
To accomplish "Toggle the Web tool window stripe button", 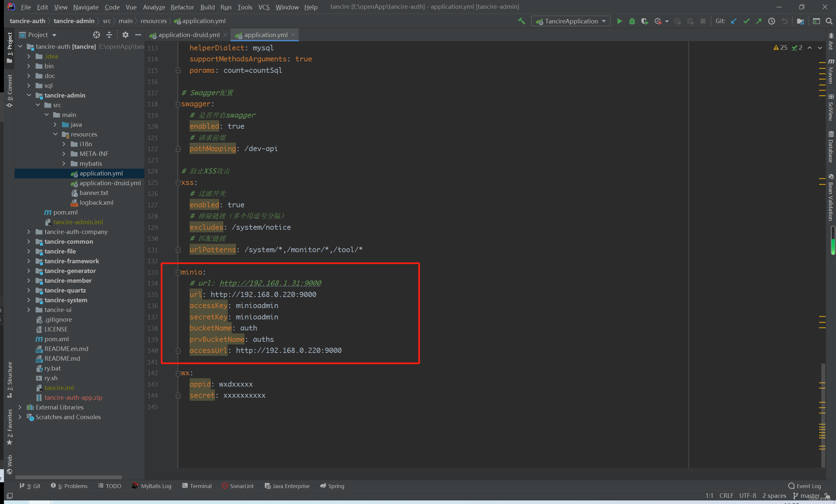I will point(9,465).
